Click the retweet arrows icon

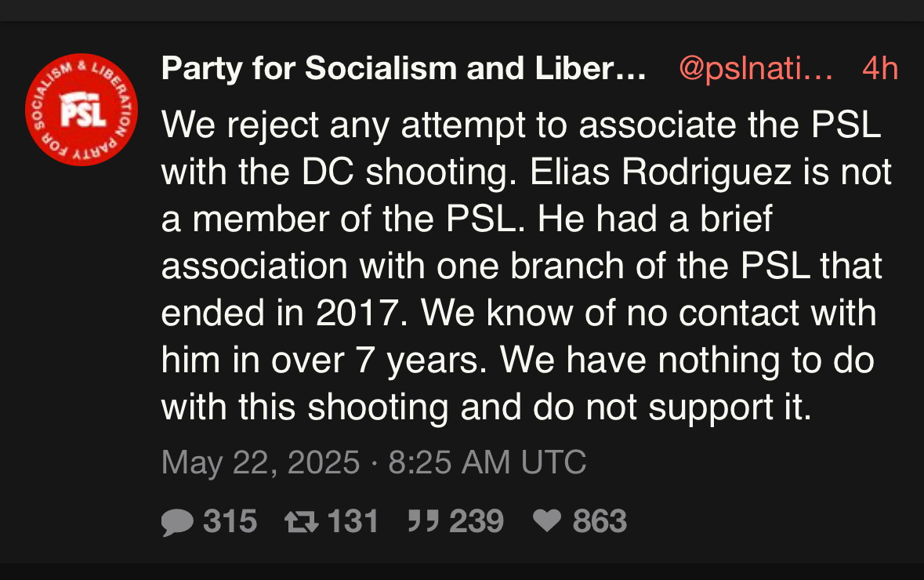[302, 522]
